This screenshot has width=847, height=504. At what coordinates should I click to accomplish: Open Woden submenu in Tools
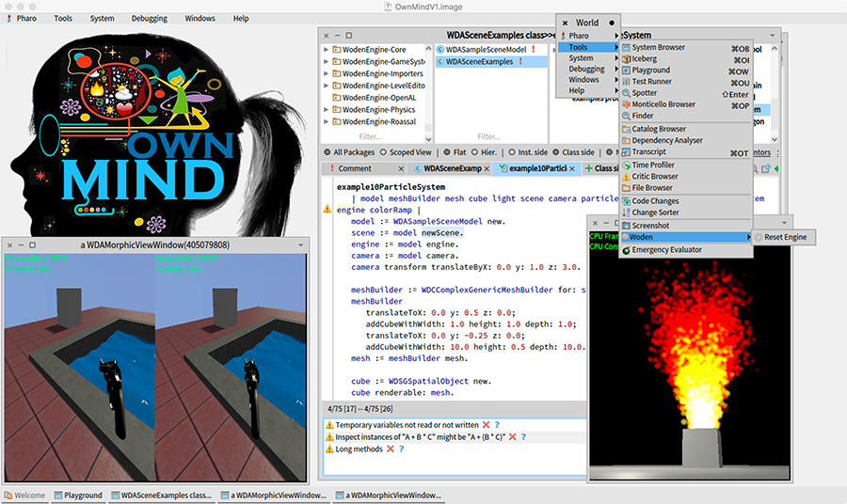point(685,238)
